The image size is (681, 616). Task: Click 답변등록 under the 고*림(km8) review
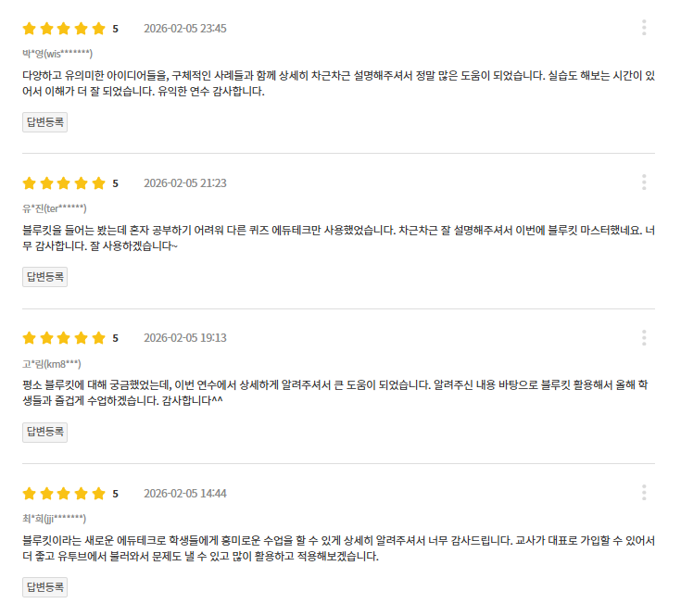44,432
